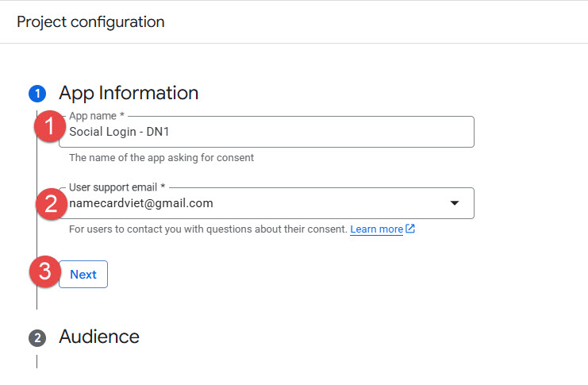This screenshot has width=588, height=385.
Task: Click 'The name of the app asking for consent' hint
Action: click(x=161, y=157)
